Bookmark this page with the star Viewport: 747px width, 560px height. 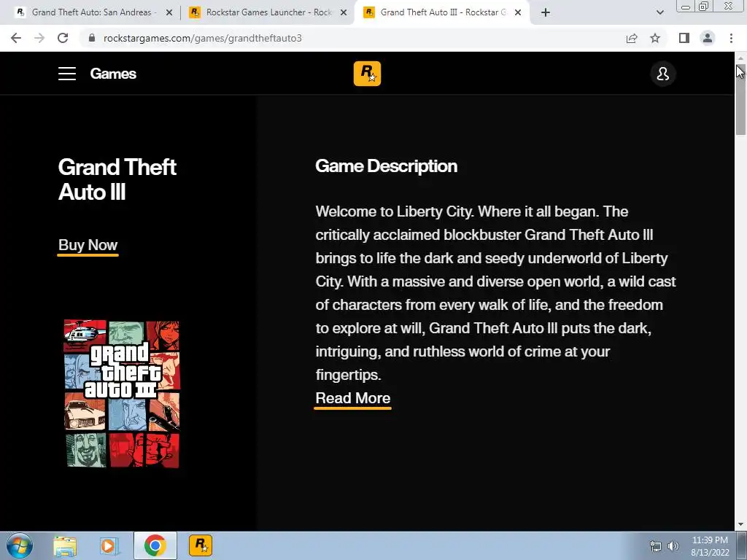(x=655, y=38)
